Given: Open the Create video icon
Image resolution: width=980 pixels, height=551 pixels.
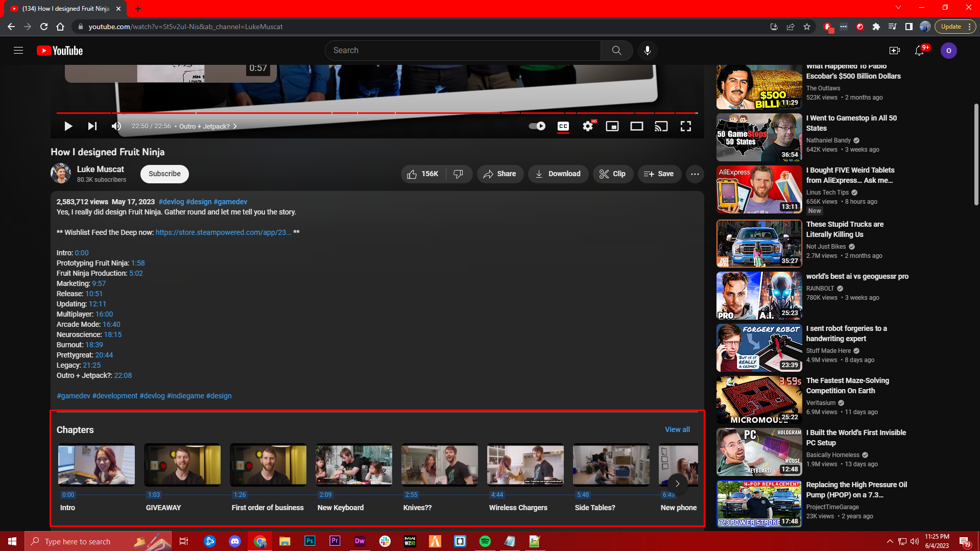Looking at the screenshot, I should tap(894, 51).
